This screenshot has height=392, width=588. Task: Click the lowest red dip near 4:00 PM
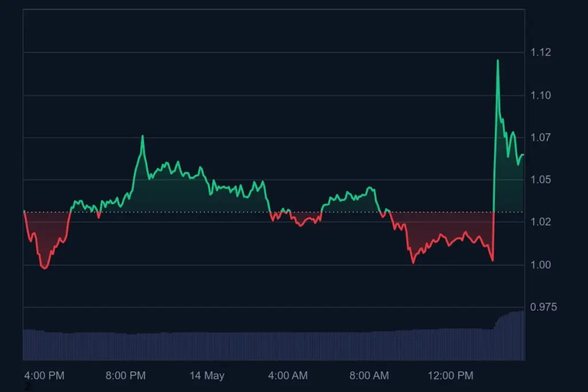click(45, 267)
